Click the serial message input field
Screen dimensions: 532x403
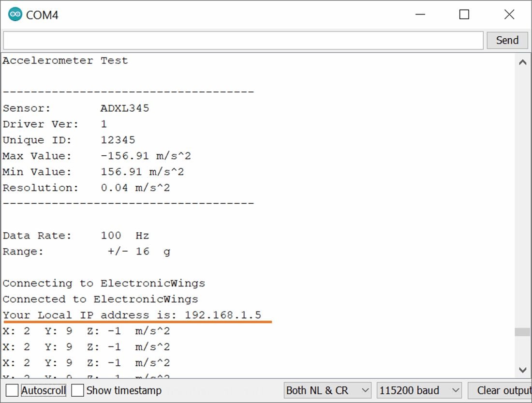[x=242, y=40]
